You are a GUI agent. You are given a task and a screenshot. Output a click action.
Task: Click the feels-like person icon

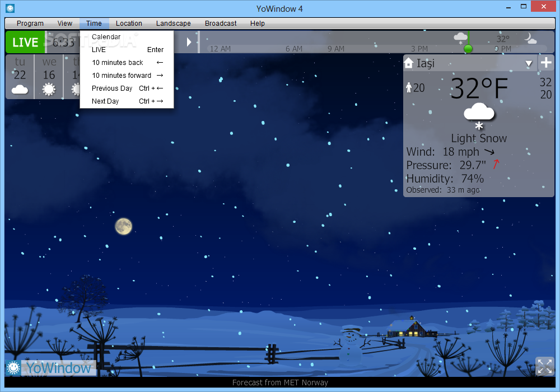coord(409,87)
